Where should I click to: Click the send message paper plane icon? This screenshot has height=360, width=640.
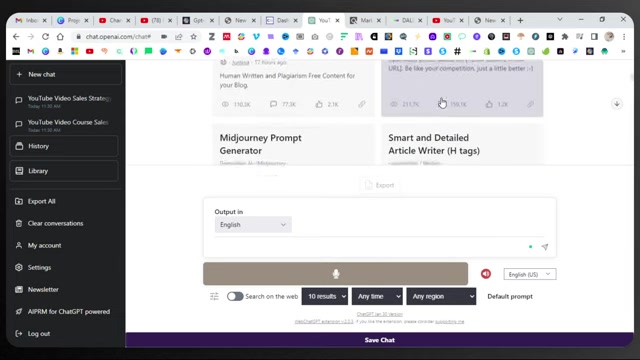pos(544,247)
